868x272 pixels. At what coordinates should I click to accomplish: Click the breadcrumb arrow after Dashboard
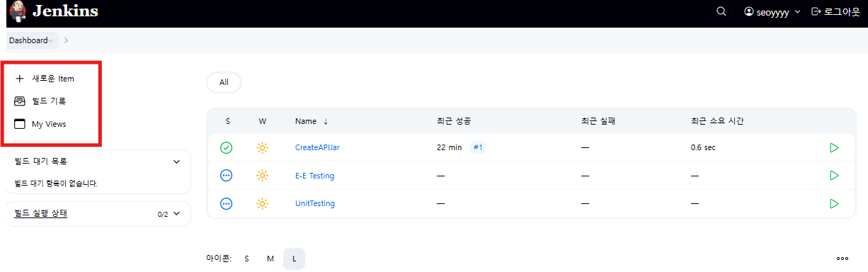[x=66, y=40]
